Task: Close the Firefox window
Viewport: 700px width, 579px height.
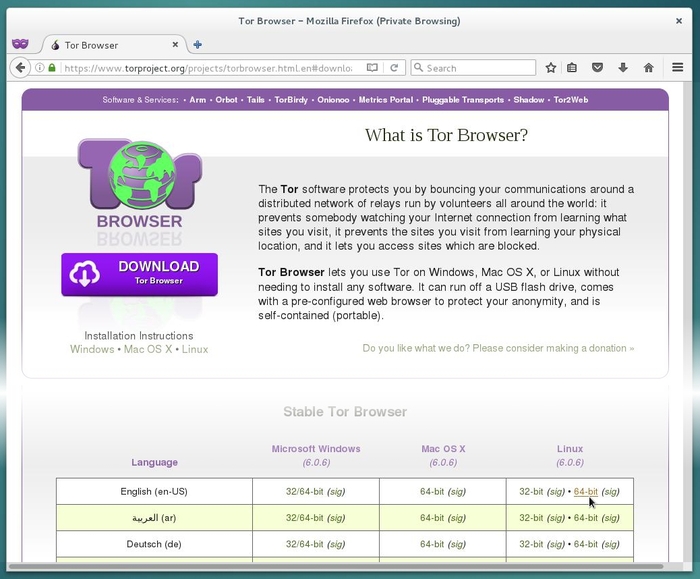Action: [x=679, y=21]
